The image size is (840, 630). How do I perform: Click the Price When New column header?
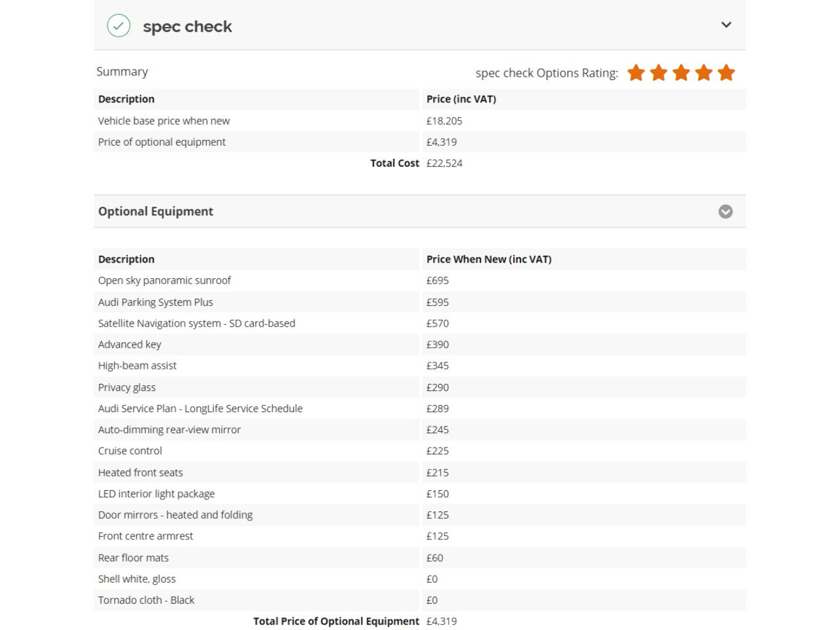coord(489,259)
